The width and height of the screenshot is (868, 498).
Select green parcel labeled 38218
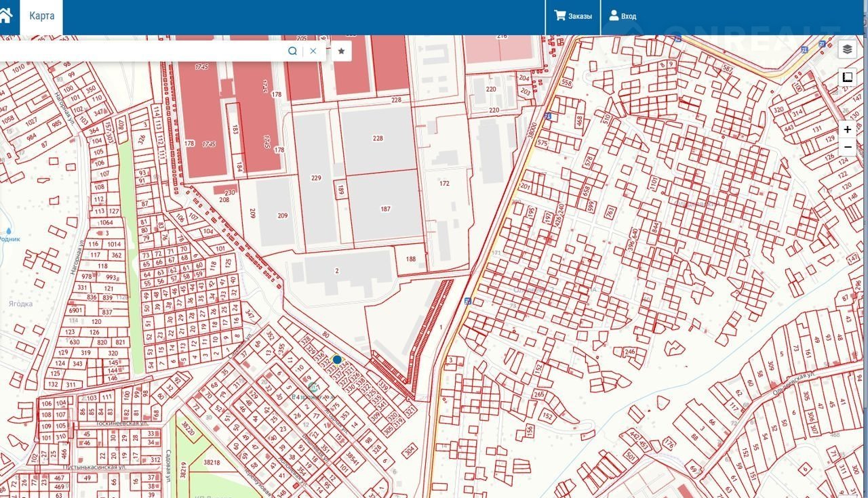(x=212, y=462)
